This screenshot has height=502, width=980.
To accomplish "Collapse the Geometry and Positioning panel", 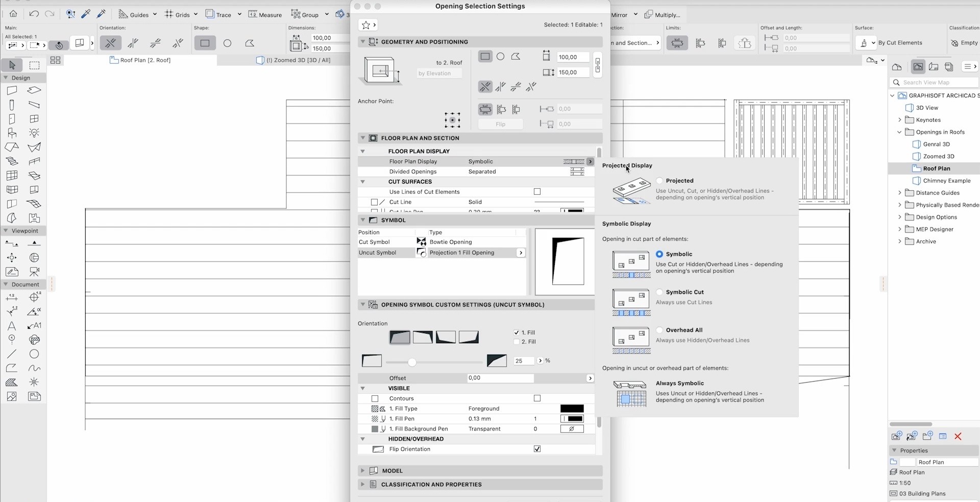I will (x=363, y=42).
